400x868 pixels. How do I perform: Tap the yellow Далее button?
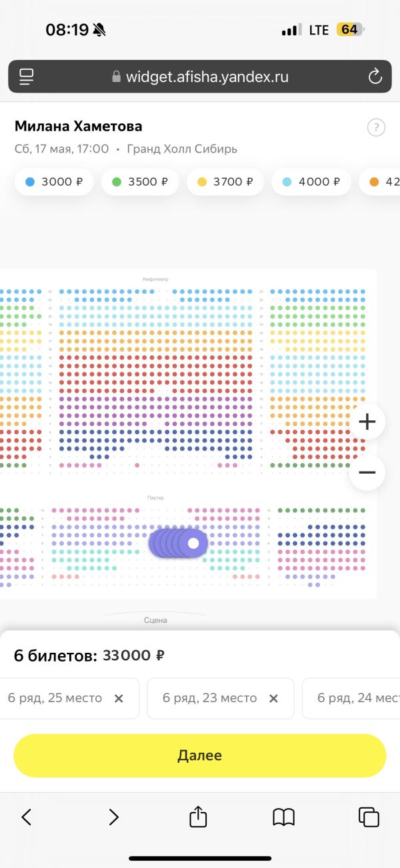(x=200, y=755)
